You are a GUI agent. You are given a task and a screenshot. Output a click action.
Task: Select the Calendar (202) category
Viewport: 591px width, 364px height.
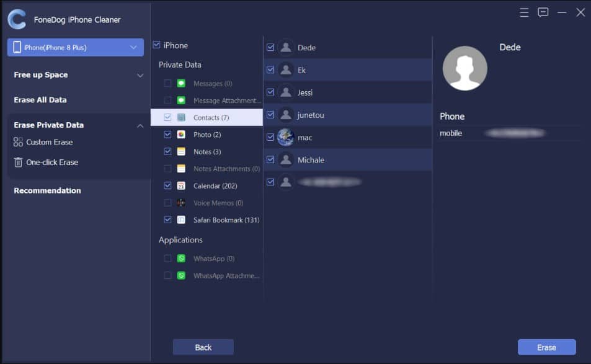click(215, 186)
